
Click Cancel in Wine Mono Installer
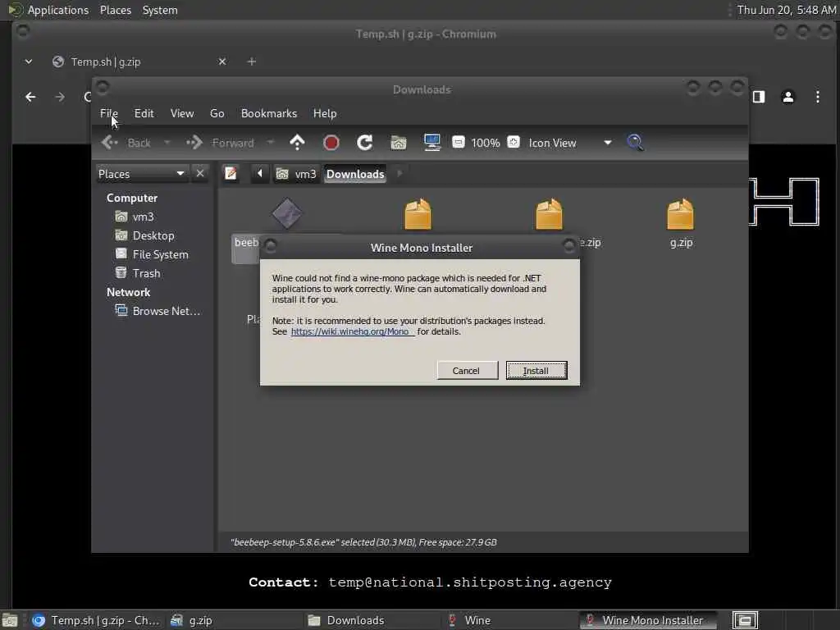tap(467, 371)
